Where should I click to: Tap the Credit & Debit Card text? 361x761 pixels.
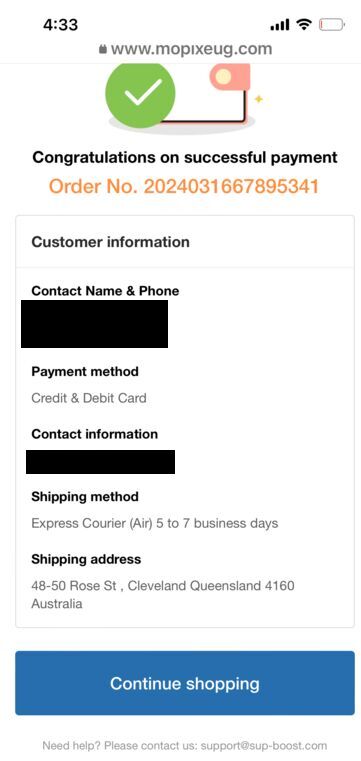tap(89, 398)
